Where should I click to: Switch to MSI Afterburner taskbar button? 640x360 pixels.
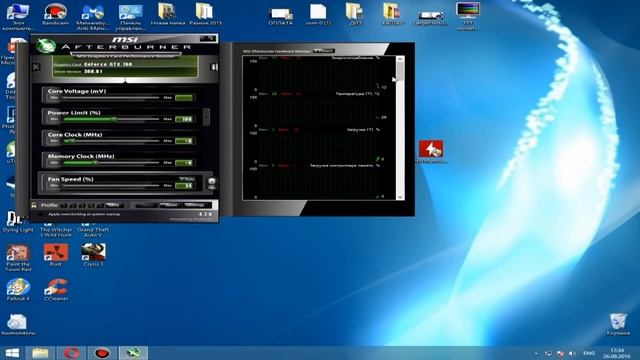click(133, 353)
